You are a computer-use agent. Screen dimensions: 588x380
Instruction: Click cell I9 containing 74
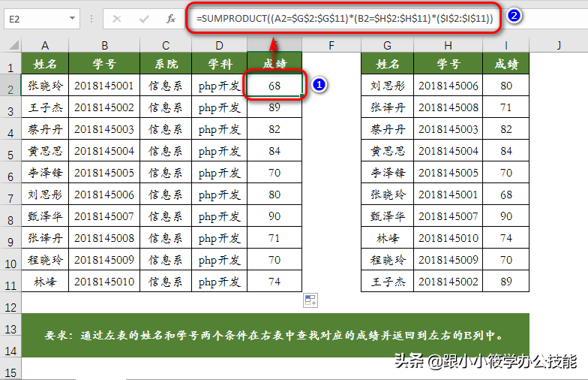(505, 238)
